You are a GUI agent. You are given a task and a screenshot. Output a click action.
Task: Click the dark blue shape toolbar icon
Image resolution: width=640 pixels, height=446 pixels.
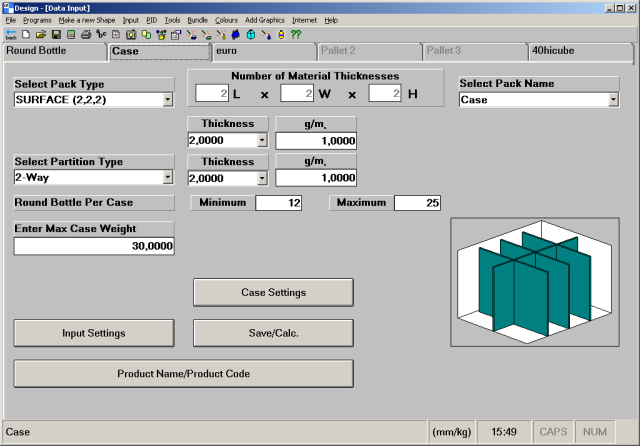(x=236, y=35)
